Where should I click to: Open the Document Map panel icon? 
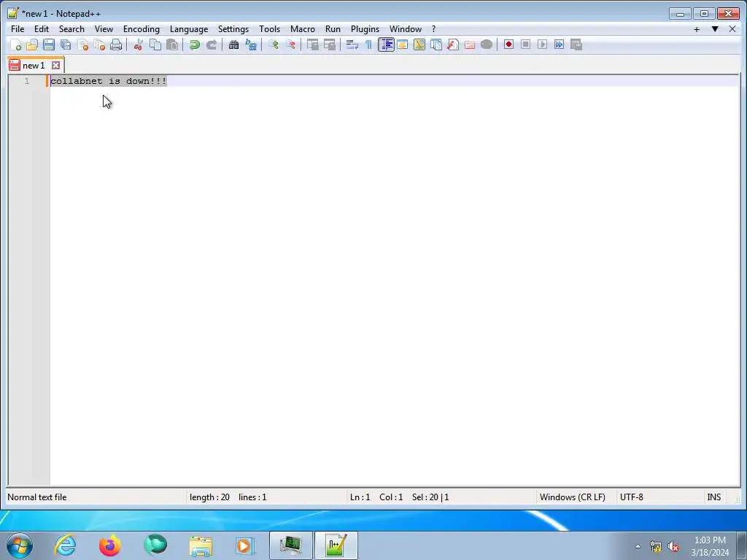[x=419, y=44]
